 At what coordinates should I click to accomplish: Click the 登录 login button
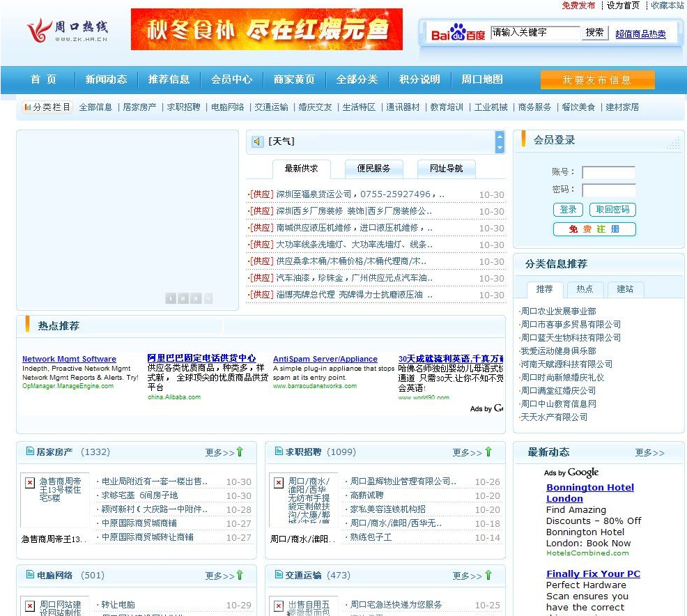tap(568, 210)
